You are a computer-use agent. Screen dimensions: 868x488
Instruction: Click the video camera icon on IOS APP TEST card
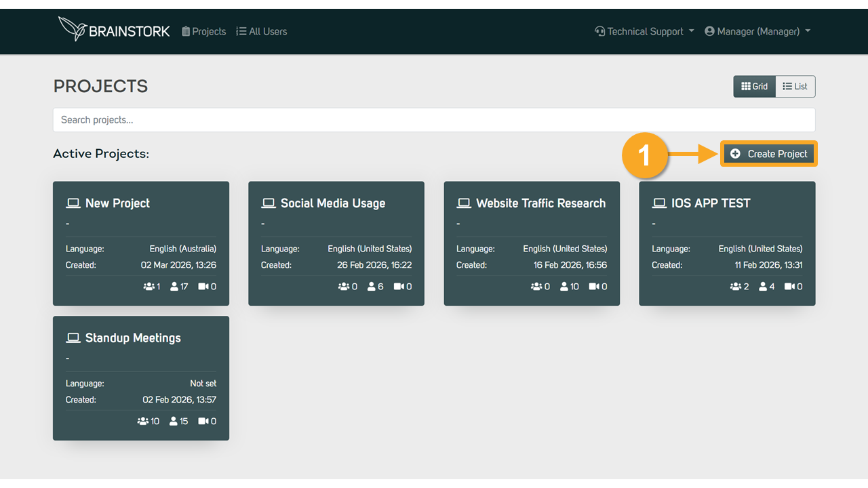[x=789, y=287]
